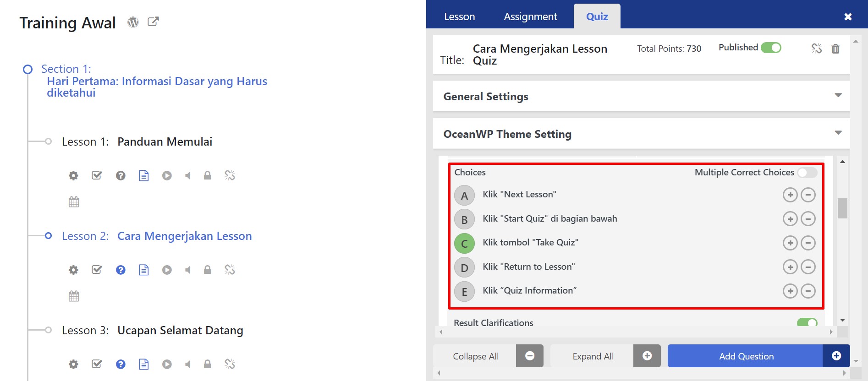Enable Multiple Correct Choices switch
Viewport: 868px width, 381px height.
click(x=807, y=173)
